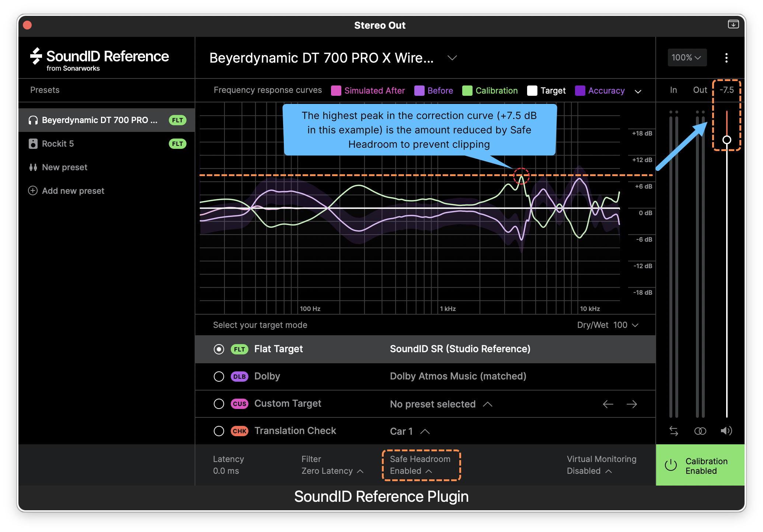Screen dimensions: 763x532
Task: Open the 100% zoom dropdown
Action: (687, 57)
